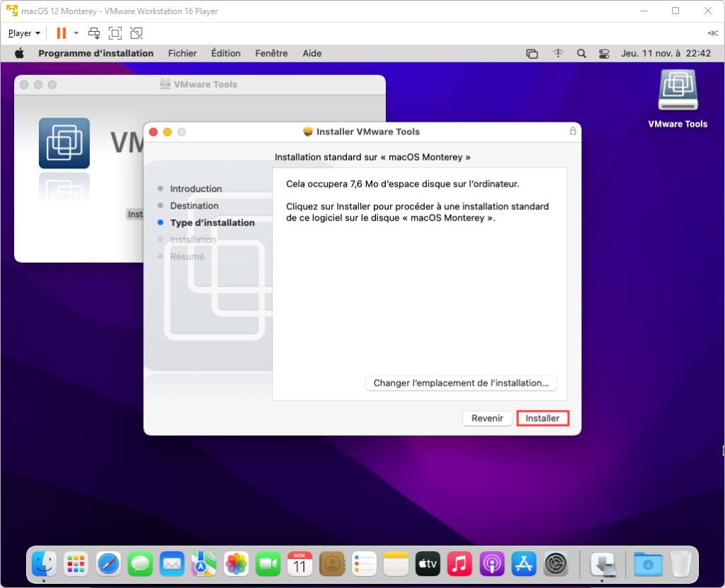The width and height of the screenshot is (725, 588).
Task: Click the Unity mode toolbar icon
Action: click(136, 33)
